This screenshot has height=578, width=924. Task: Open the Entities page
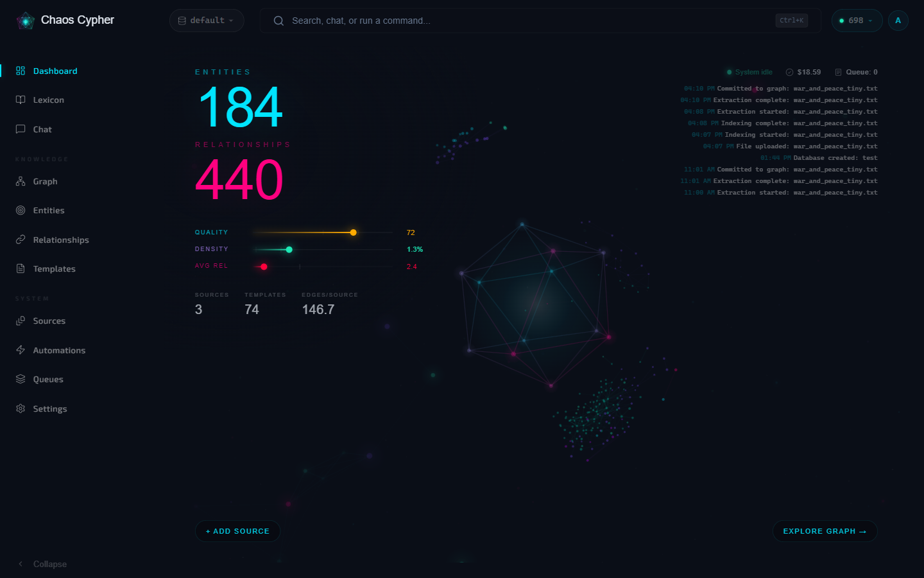coord(49,210)
